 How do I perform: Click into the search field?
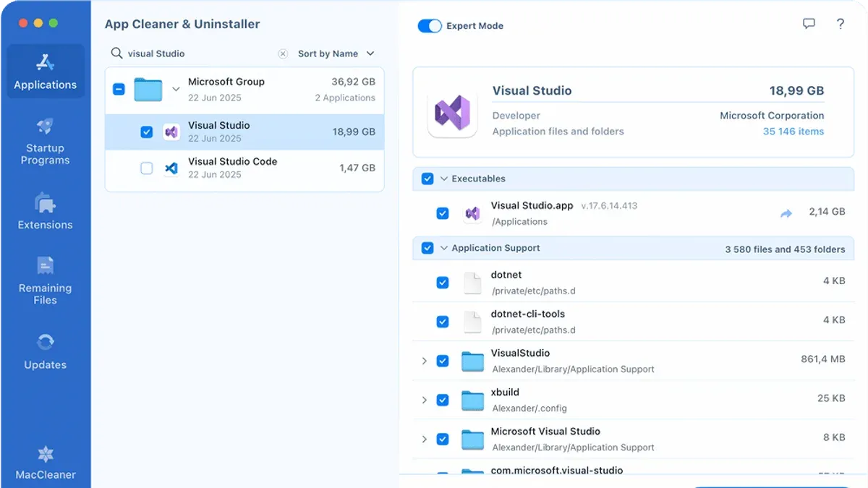pos(200,53)
